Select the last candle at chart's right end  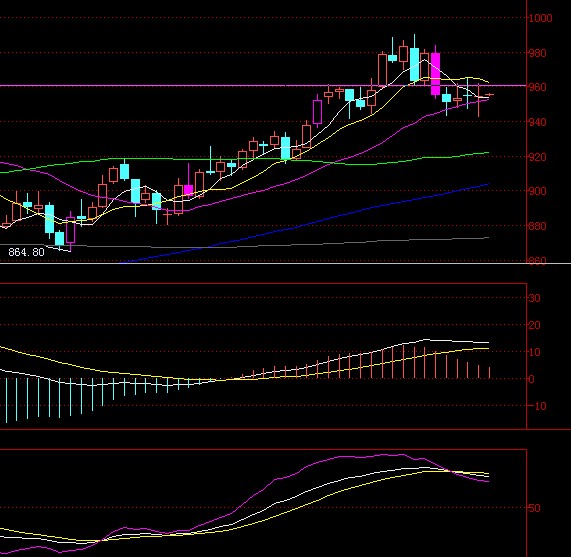(x=489, y=95)
